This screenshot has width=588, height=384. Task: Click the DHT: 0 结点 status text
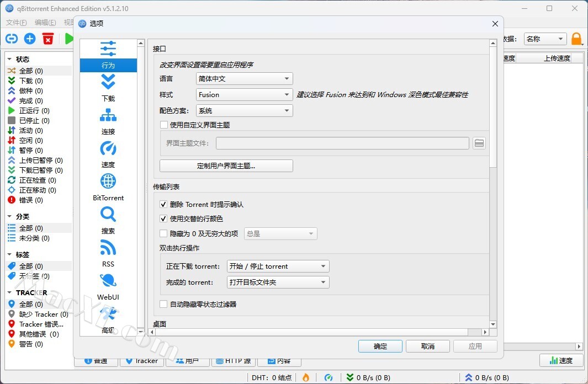point(272,377)
